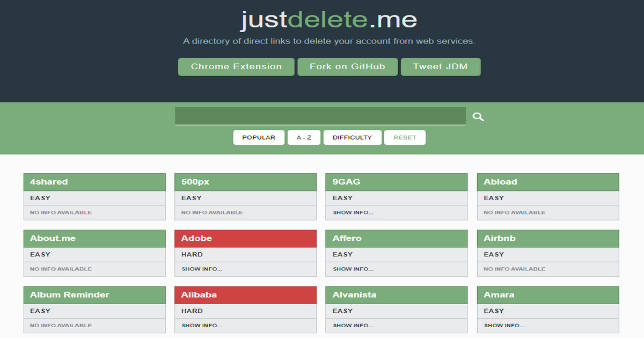Click No Info Available under 4shared
The height and width of the screenshot is (338, 644).
click(61, 212)
